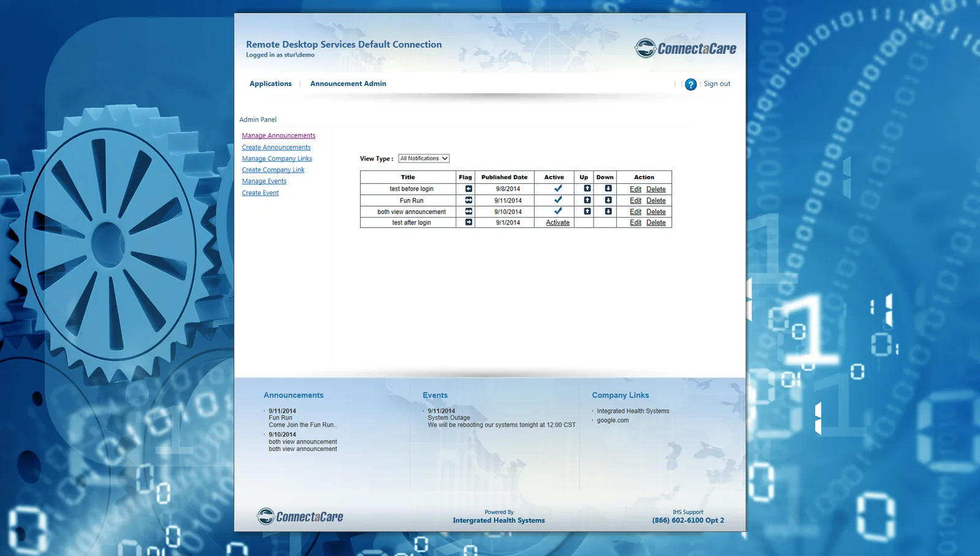The height and width of the screenshot is (556, 980).
Task: Move test before login up with arrow
Action: point(587,189)
